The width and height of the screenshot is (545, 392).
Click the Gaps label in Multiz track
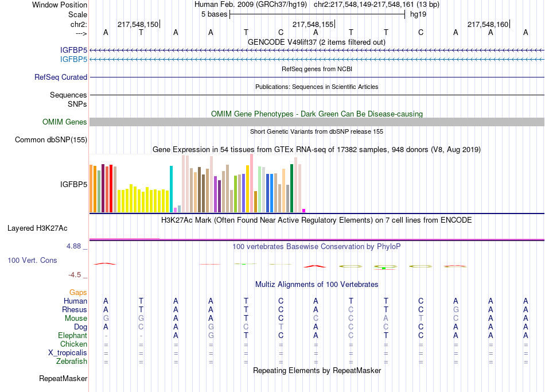click(x=78, y=293)
